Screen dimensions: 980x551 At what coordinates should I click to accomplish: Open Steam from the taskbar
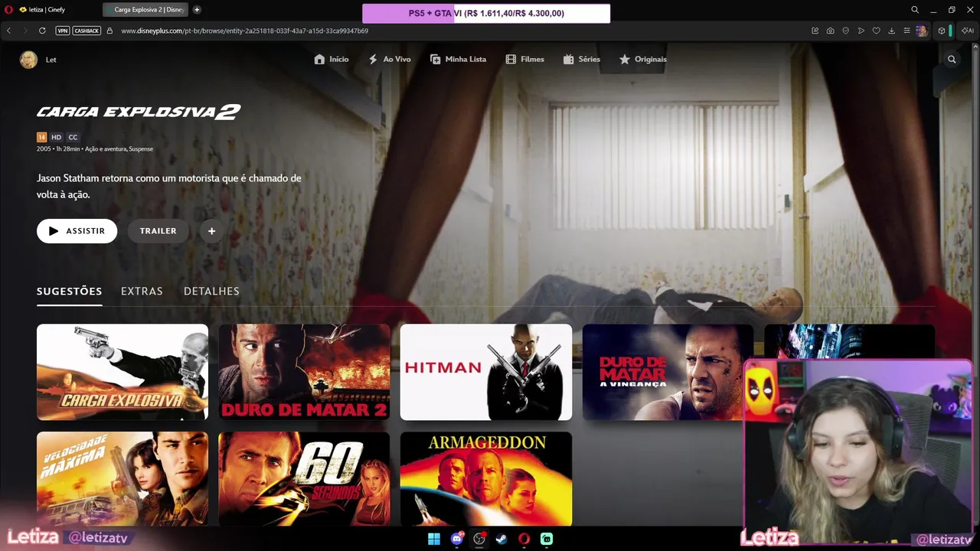tap(501, 539)
